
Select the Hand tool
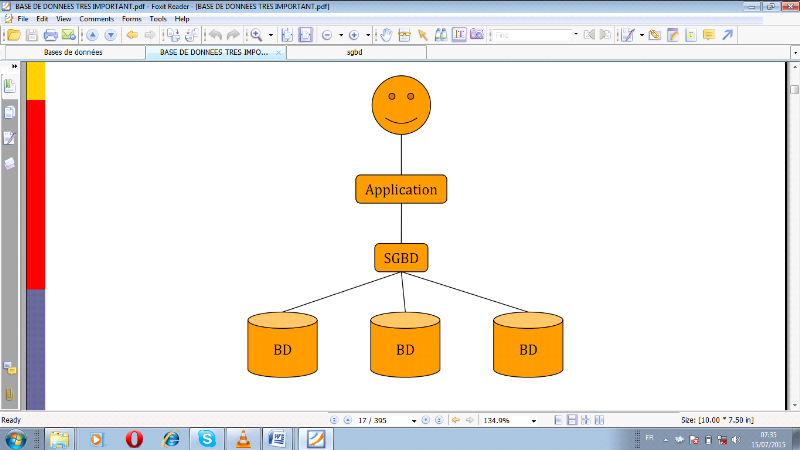(386, 35)
